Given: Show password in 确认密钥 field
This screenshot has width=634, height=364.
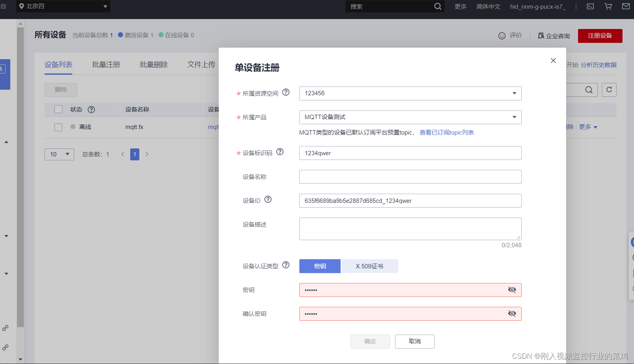Looking at the screenshot, I should tap(512, 314).
